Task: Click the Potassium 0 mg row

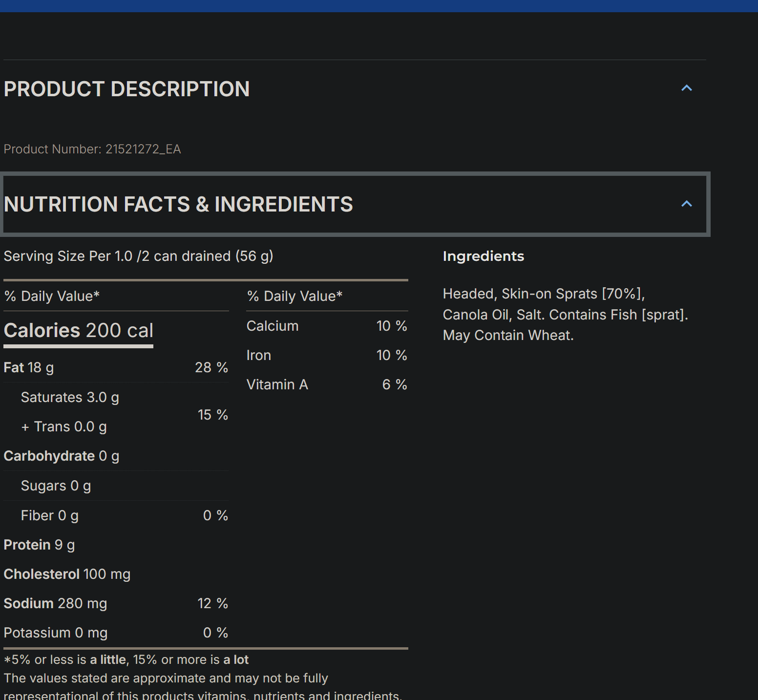Action: pos(116,633)
